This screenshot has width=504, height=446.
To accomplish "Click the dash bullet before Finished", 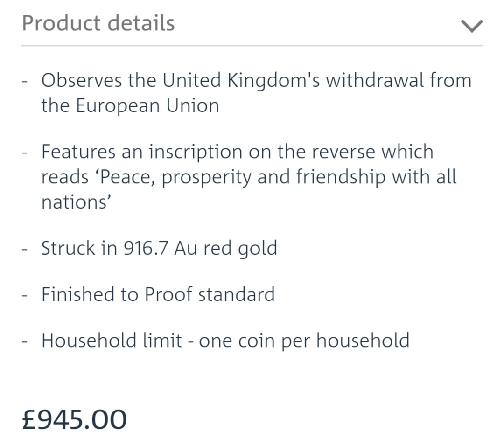I will (24, 296).
